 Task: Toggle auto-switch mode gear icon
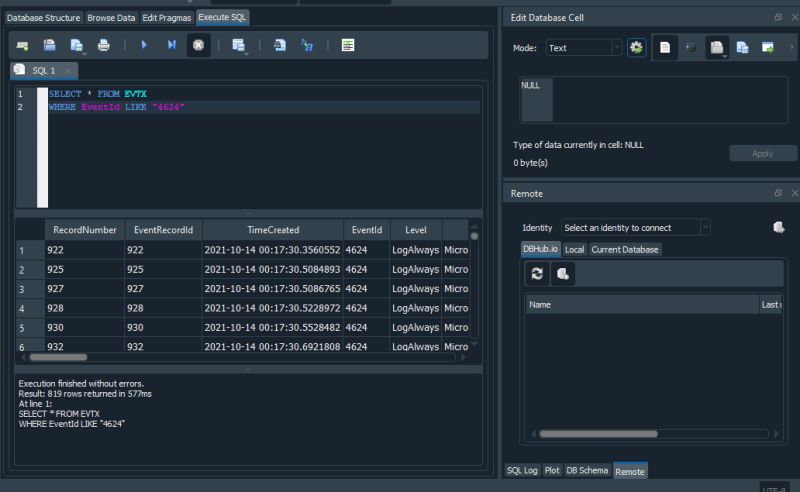click(636, 48)
